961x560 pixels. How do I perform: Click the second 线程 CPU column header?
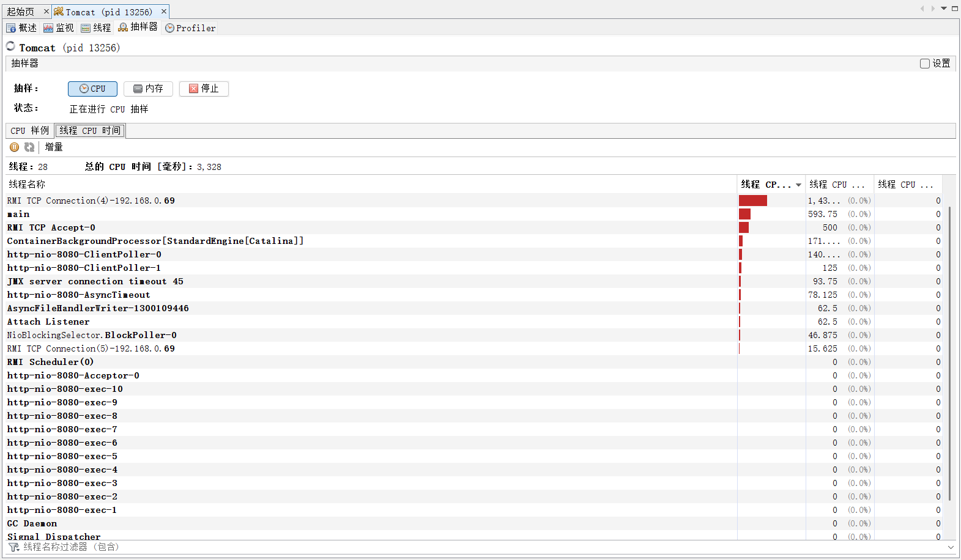click(x=839, y=184)
